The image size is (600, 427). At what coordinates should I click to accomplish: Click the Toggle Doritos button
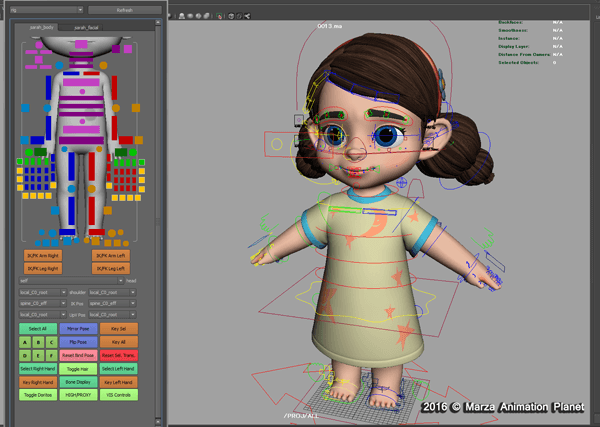tap(38, 395)
